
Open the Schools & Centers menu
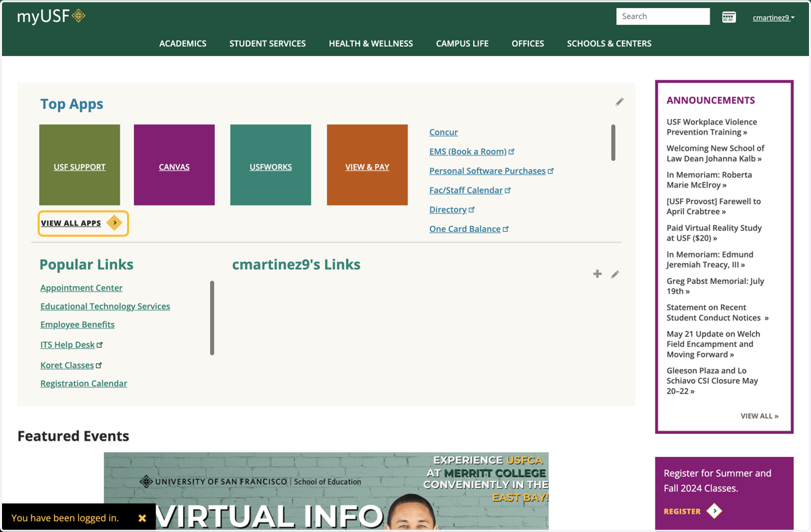click(609, 43)
